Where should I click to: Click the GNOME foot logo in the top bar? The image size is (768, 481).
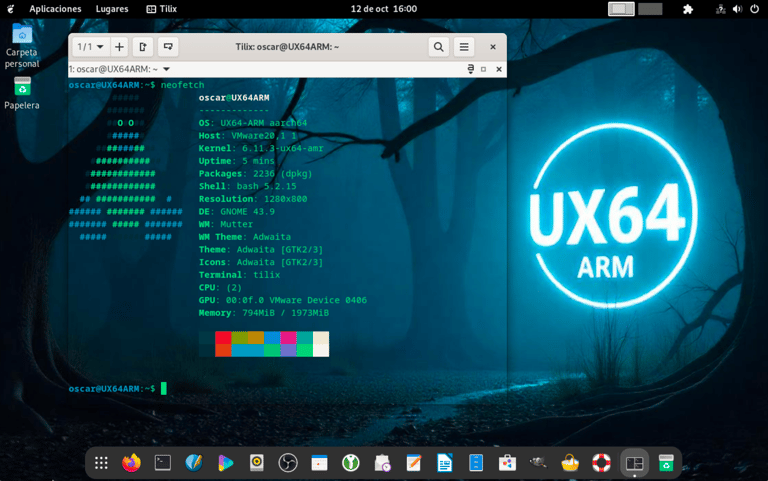[11, 9]
